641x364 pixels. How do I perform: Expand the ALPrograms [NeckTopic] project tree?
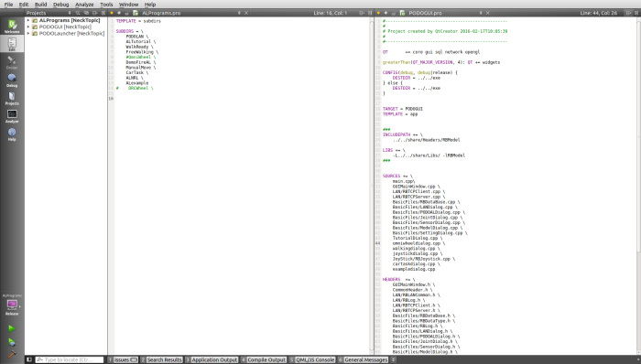point(28,20)
